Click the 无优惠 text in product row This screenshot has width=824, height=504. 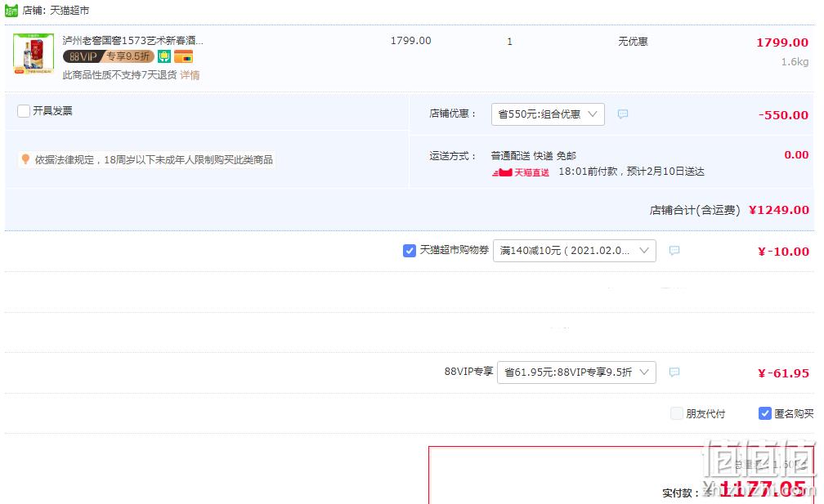[633, 41]
